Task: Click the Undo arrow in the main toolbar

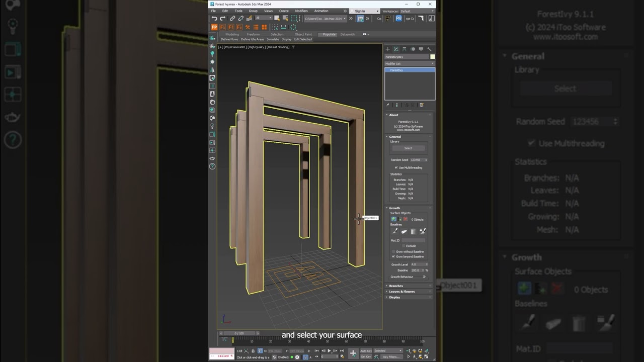Action: point(215,19)
